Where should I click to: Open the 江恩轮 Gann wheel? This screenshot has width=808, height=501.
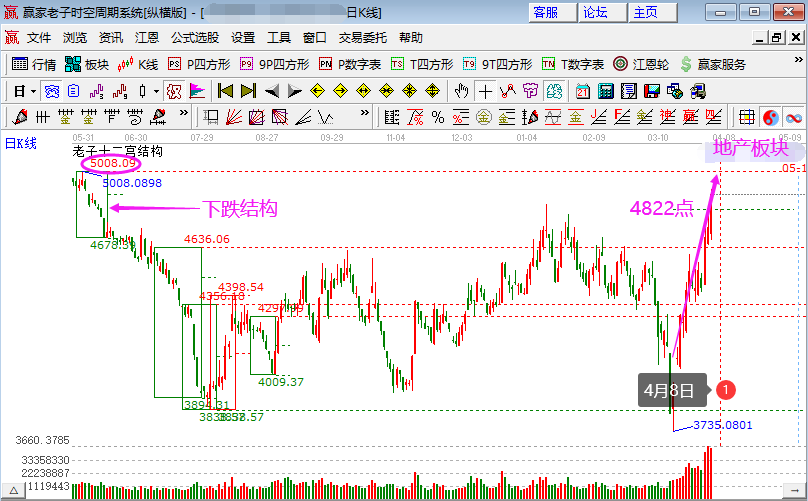click(641, 64)
